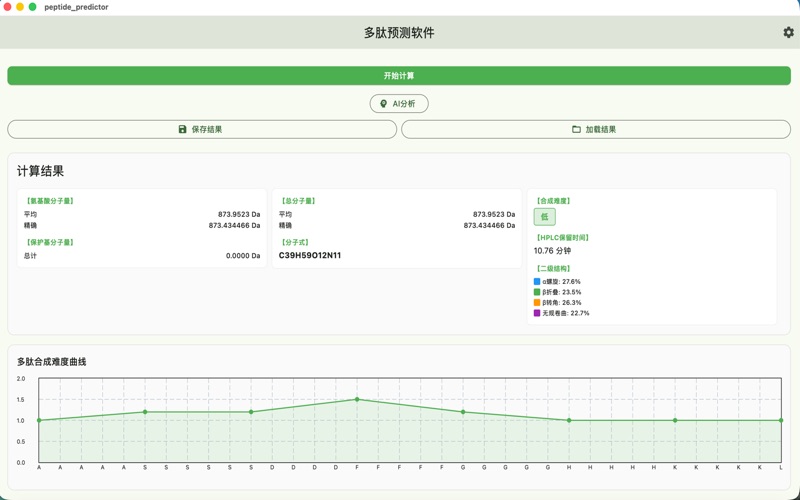This screenshot has width=800, height=500.
Task: Click the β折叠: 23.5% legend text
Action: point(562,292)
